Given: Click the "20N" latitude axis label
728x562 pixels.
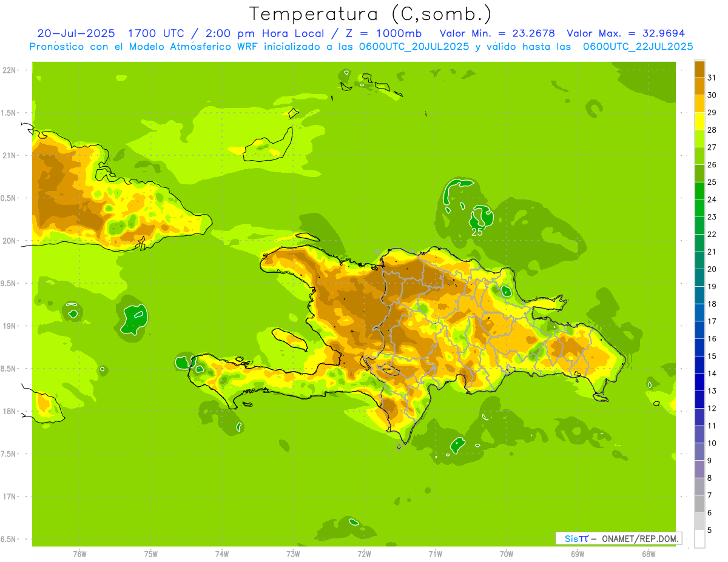Looking at the screenshot, I should [x=9, y=241].
